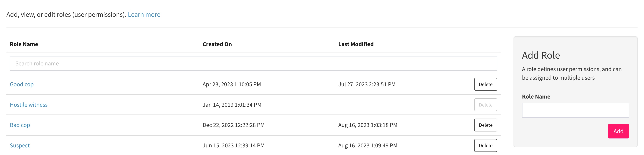Viewport: 644px width, 155px height.
Task: Delete the Bad cop role
Action: click(x=485, y=125)
